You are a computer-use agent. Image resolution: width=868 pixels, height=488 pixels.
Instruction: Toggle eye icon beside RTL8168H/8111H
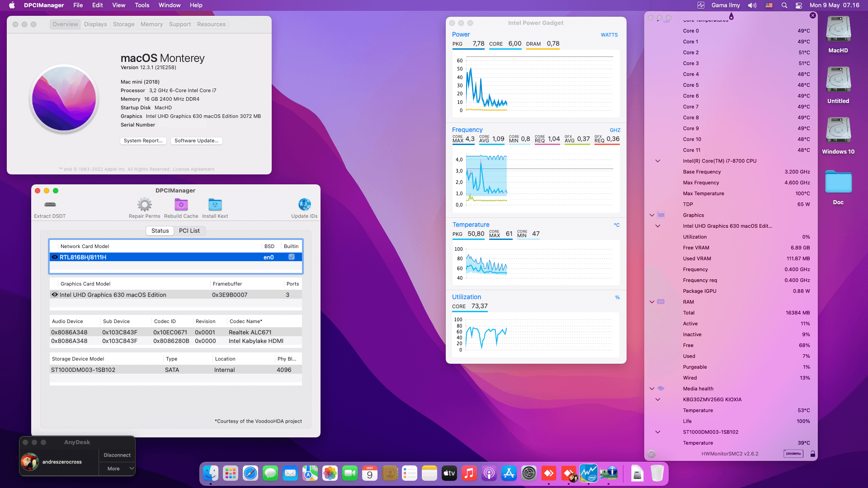coord(55,257)
